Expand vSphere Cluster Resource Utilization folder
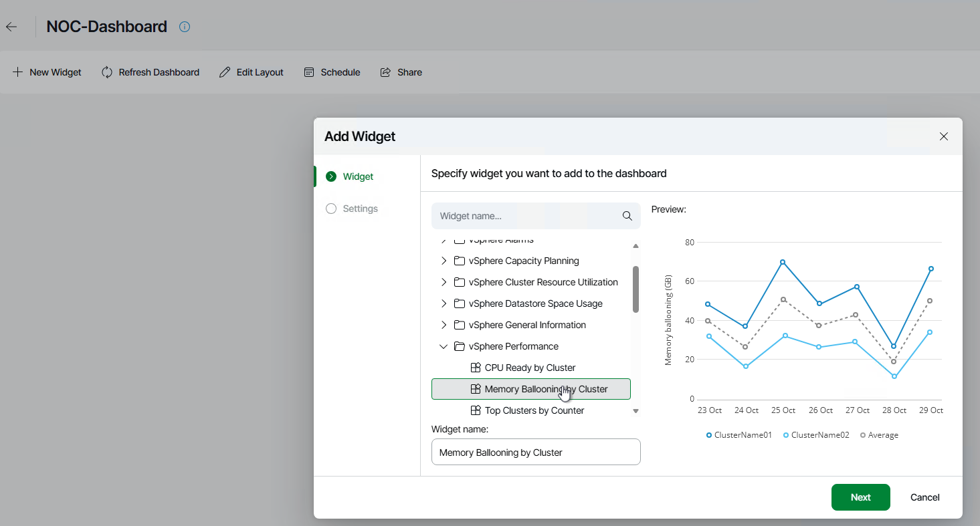The width and height of the screenshot is (980, 526). point(444,282)
